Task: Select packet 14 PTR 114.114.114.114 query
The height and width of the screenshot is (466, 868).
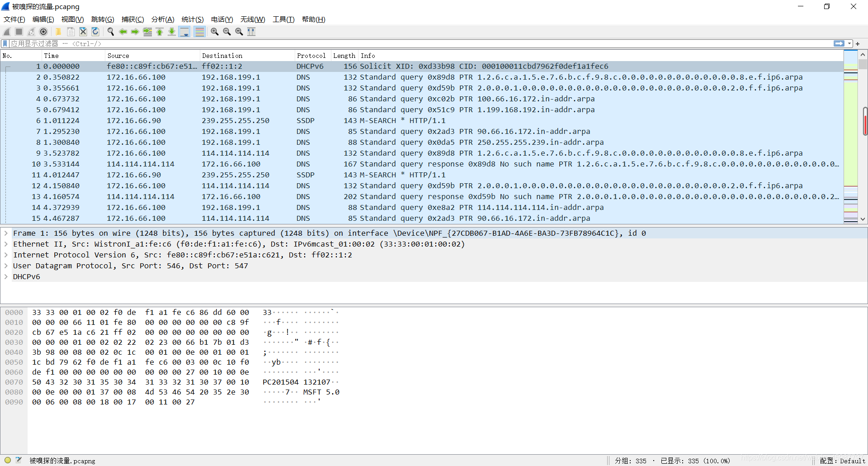Action: (422, 208)
